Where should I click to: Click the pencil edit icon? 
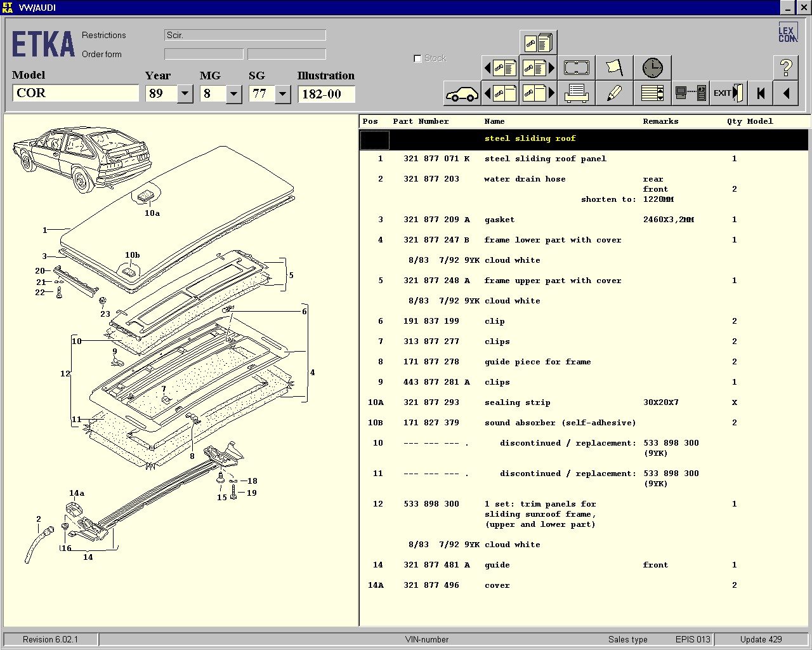[614, 94]
